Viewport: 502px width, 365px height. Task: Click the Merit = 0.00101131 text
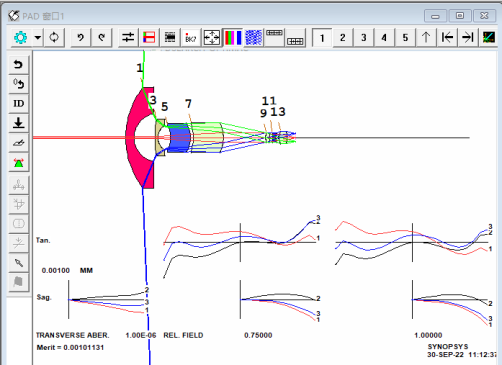pos(70,347)
